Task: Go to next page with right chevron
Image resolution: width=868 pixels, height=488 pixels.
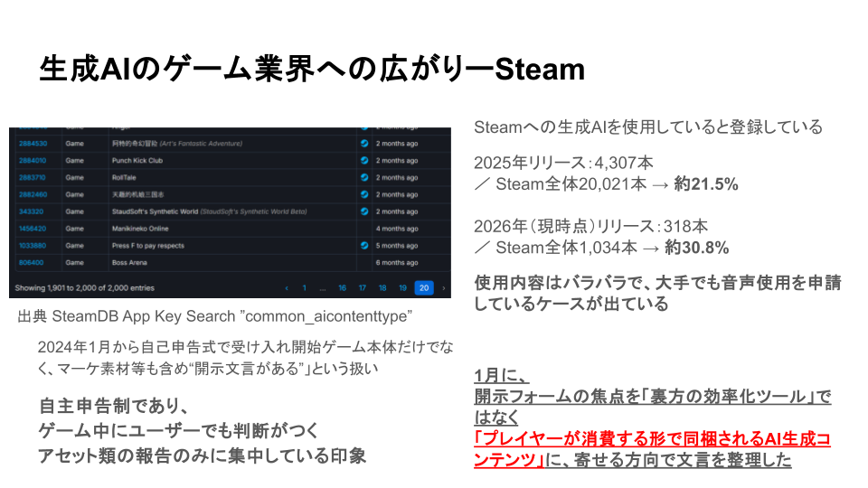Action: point(443,288)
